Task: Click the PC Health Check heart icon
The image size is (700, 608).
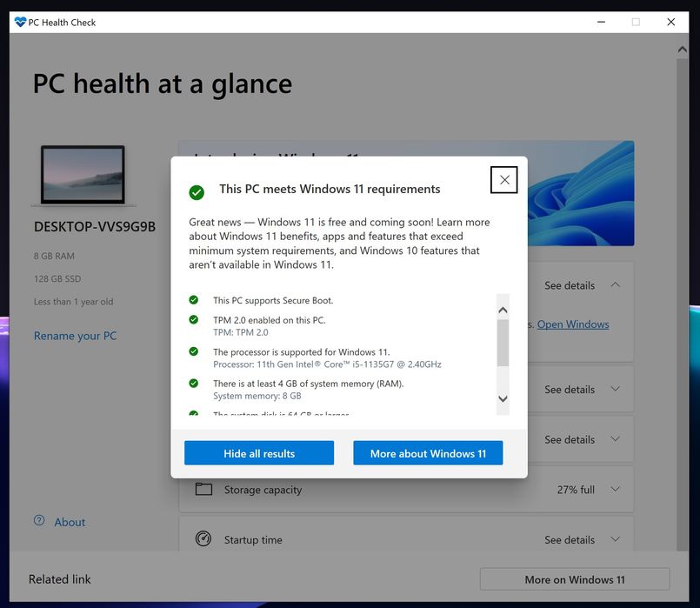Action: (20, 22)
